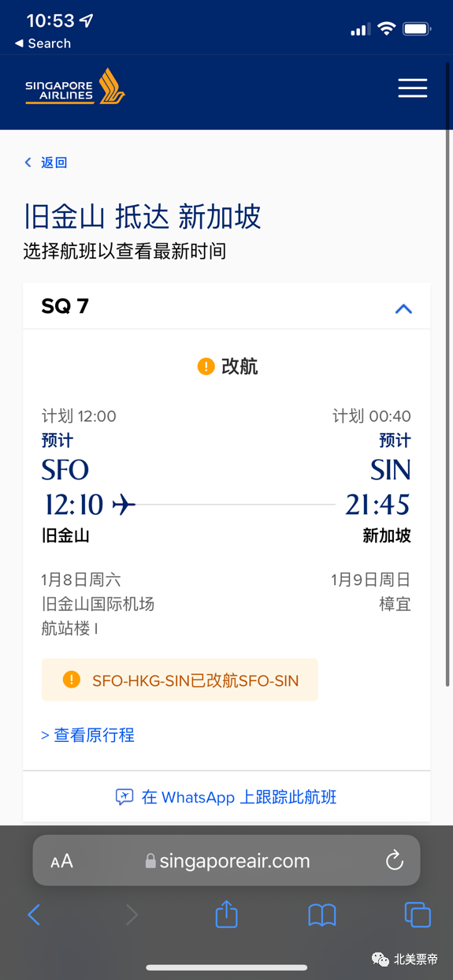Image resolution: width=453 pixels, height=980 pixels.
Task: Tap the airplane icon on route line
Action: coord(124,505)
